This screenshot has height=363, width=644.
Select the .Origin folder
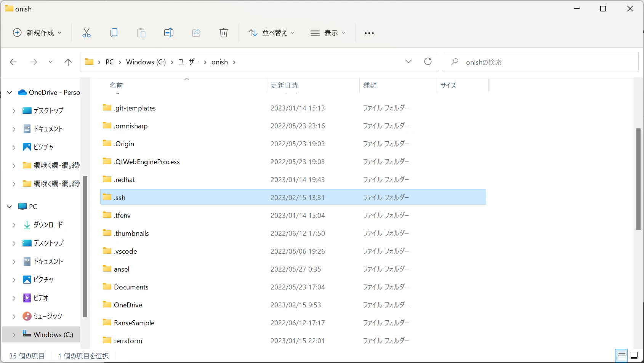pos(293,144)
